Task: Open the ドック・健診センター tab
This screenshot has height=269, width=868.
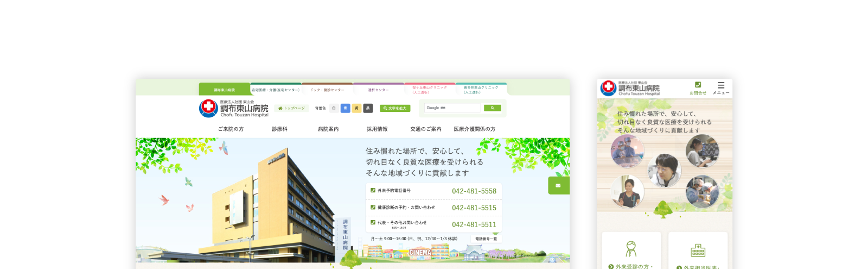Action: coord(327,90)
